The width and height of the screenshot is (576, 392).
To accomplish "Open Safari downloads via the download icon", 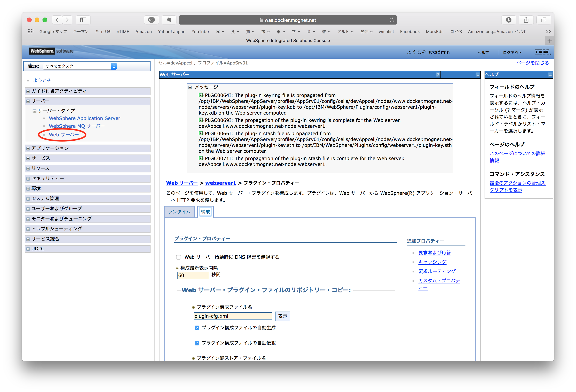I will tap(509, 20).
